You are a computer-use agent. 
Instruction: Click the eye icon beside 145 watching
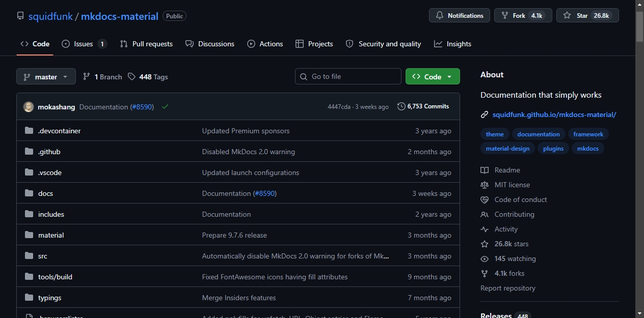pos(485,258)
